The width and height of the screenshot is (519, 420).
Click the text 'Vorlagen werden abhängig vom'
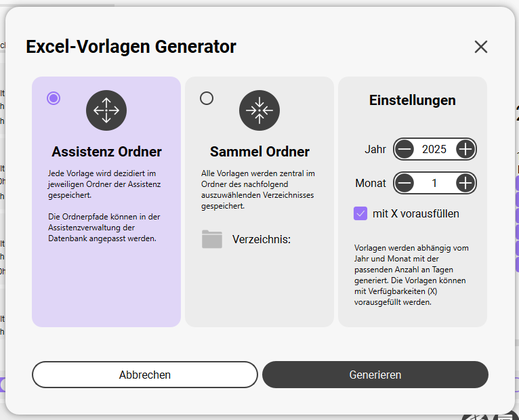411,248
